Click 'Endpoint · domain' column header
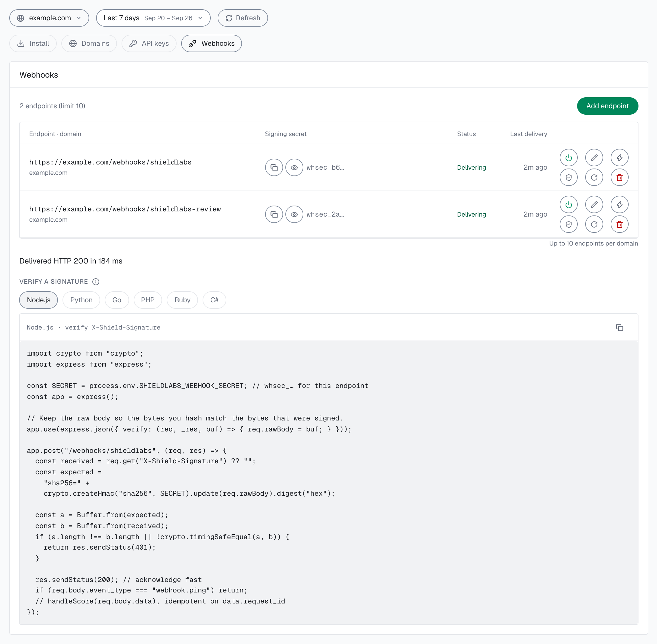 click(55, 134)
